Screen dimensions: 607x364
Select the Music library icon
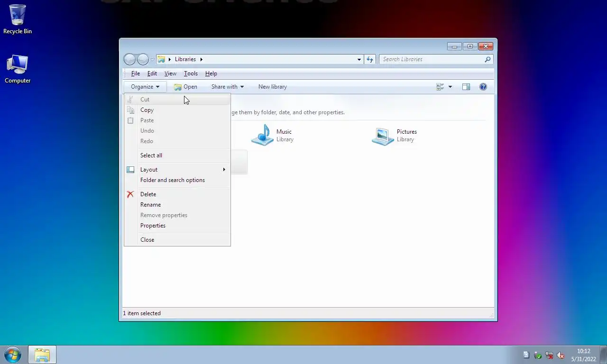pyautogui.click(x=262, y=135)
